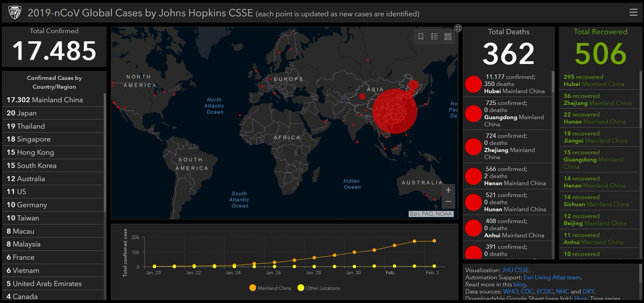Select red circle beside Guangdong entry
The width and height of the screenshot is (644, 303).
473,113
